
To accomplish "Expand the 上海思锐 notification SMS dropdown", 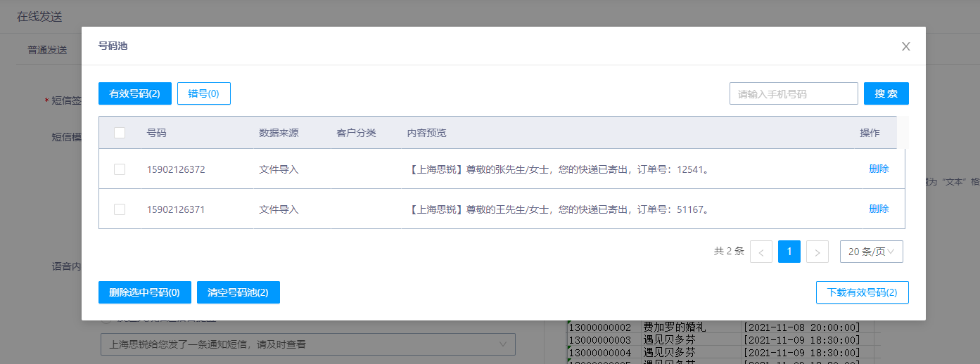I will pyautogui.click(x=307, y=344).
